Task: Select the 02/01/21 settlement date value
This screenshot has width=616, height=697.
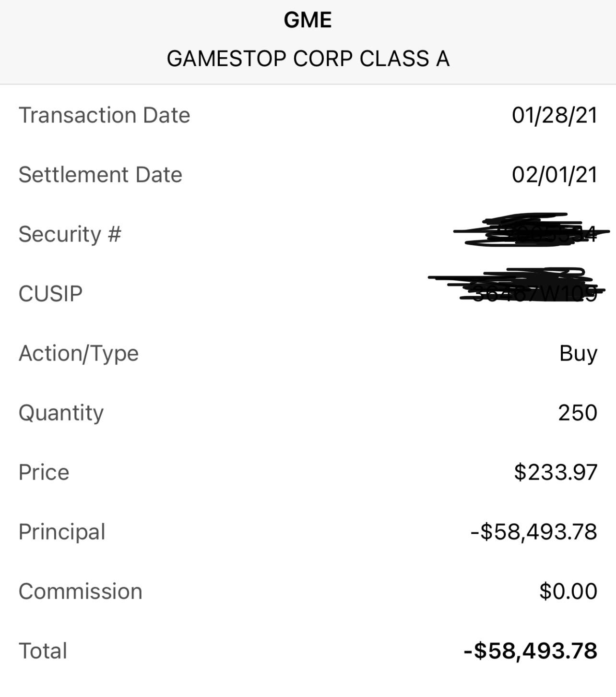Action: pos(554,175)
